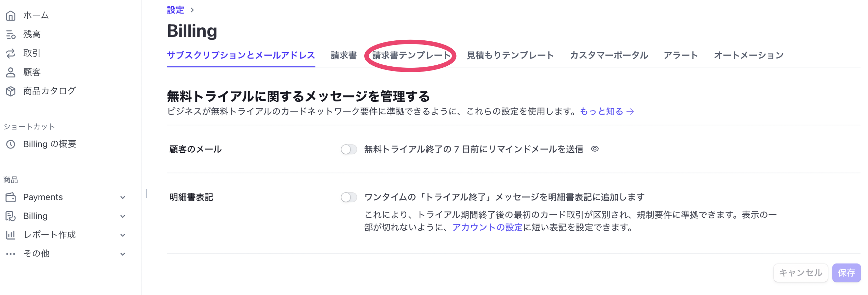
Task: Toggle the trial-end statement descriptor message switch
Action: pyautogui.click(x=349, y=197)
